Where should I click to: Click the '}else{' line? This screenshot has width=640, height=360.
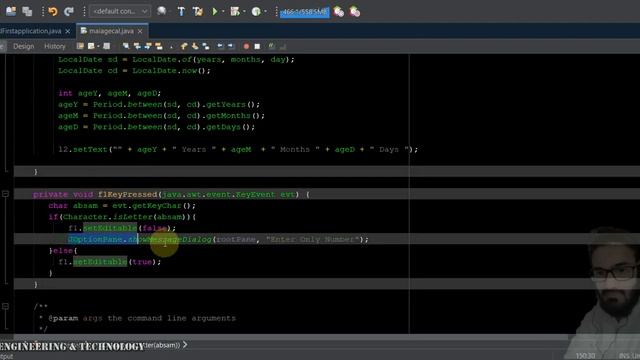pos(63,251)
